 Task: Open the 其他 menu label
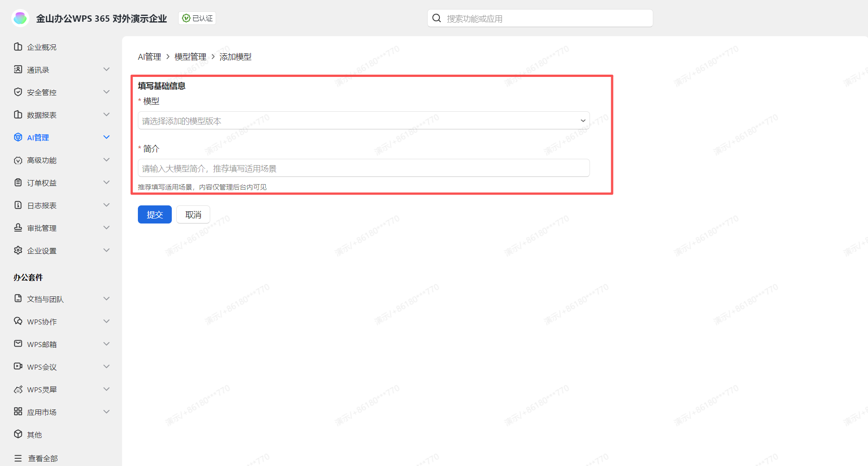tap(34, 435)
